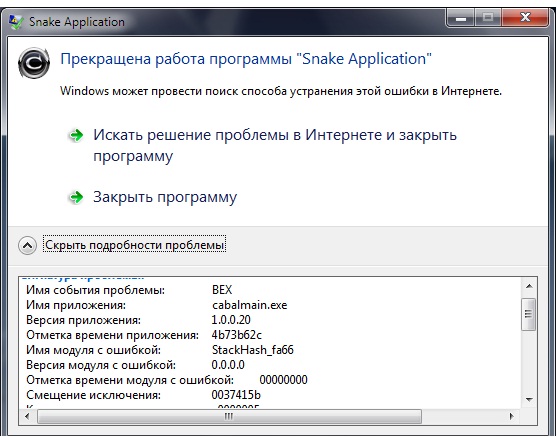557x437 pixels.
Task: Select the cabalmain.exe application name value
Action: point(249,305)
